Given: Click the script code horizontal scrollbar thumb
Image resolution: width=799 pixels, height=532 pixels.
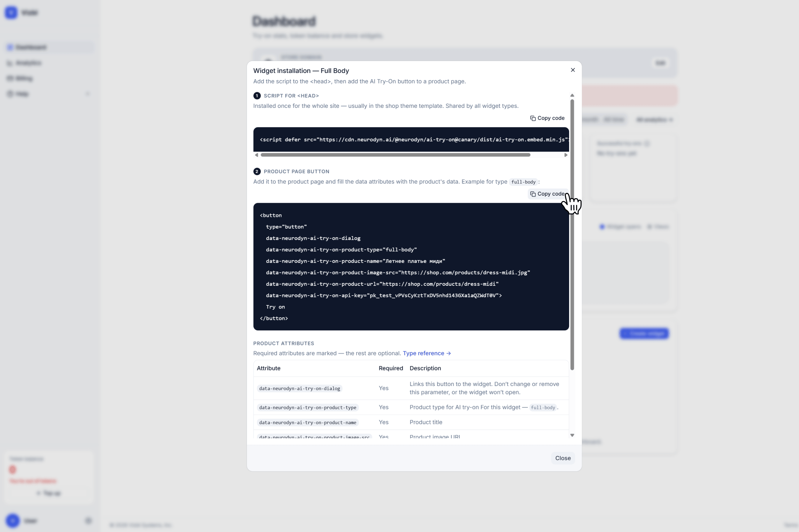Looking at the screenshot, I should click(x=395, y=155).
